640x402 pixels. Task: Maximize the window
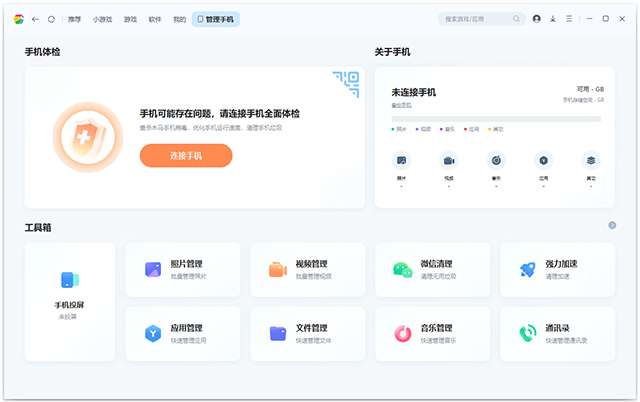[606, 19]
